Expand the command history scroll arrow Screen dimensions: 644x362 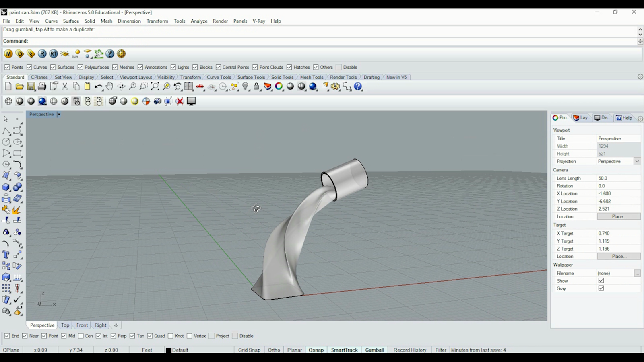(640, 29)
